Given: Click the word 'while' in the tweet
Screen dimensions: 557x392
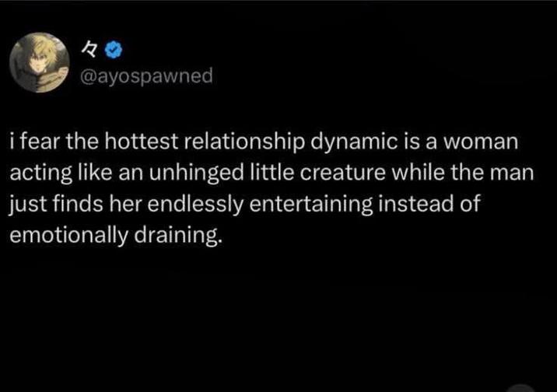Looking at the screenshot, I should click(x=418, y=173).
